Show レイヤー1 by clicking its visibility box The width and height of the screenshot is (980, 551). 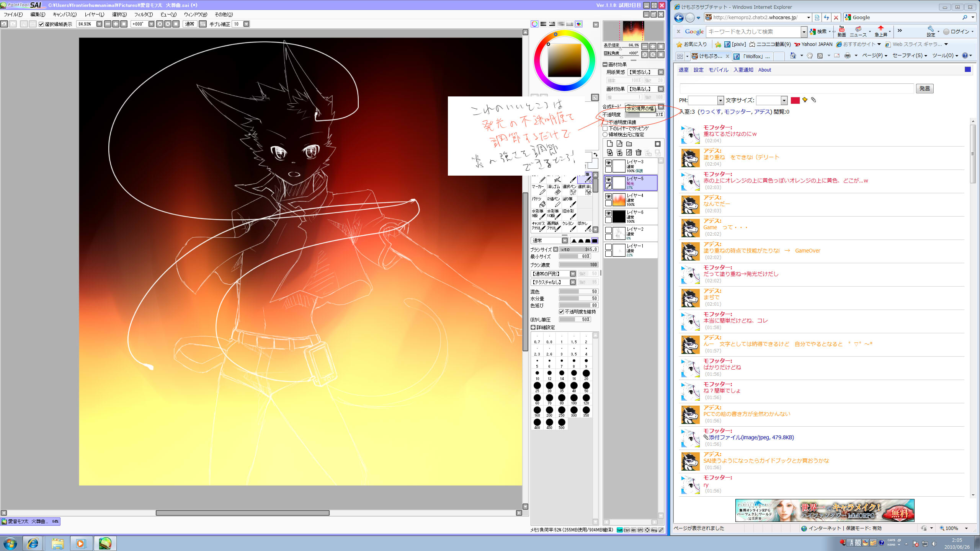608,247
